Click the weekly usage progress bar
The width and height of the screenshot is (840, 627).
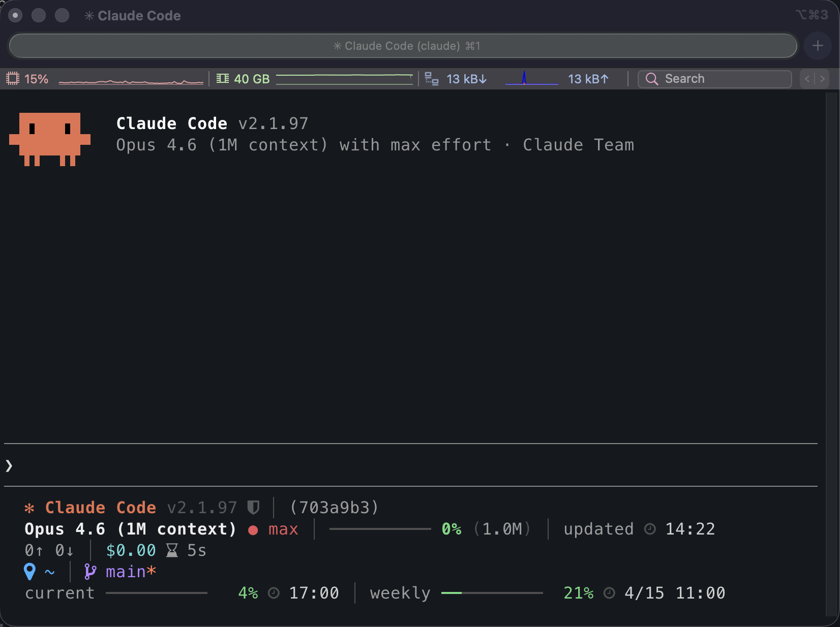tap(492, 593)
